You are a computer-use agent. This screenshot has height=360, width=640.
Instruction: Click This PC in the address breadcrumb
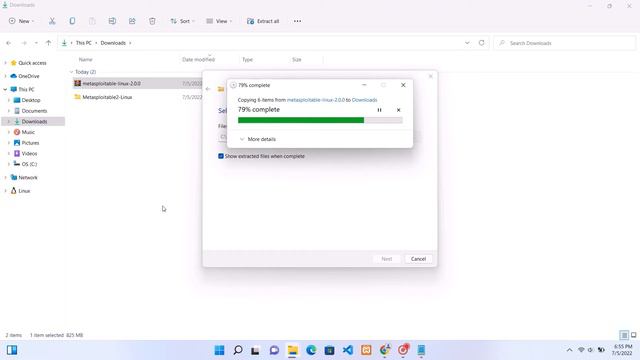coord(84,43)
